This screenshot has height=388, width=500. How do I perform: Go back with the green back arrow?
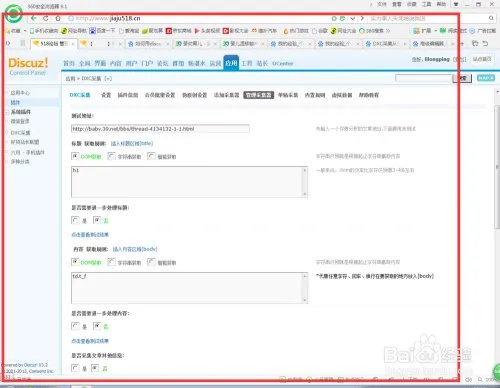click(33, 18)
